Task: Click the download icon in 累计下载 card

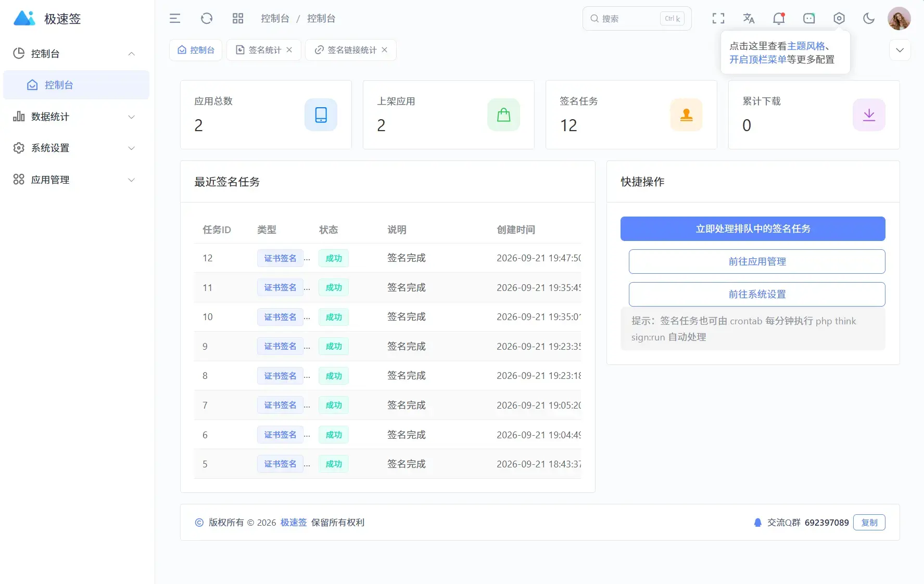Action: click(x=869, y=115)
